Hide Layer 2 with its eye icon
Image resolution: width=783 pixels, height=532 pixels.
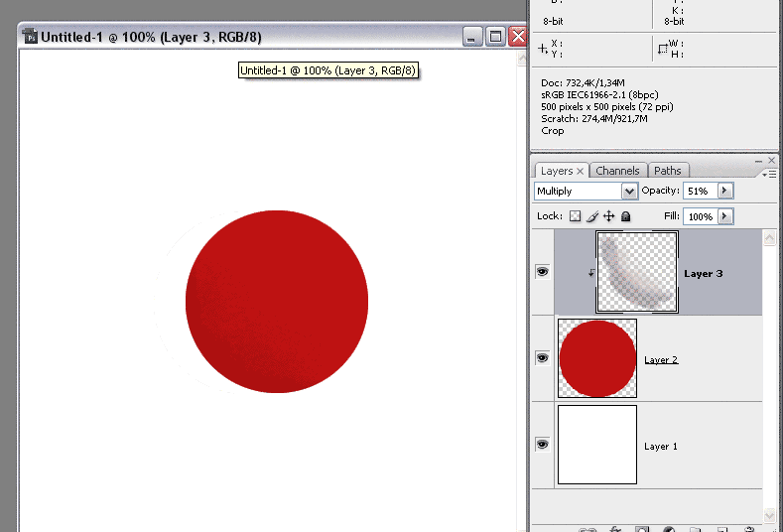pos(542,357)
